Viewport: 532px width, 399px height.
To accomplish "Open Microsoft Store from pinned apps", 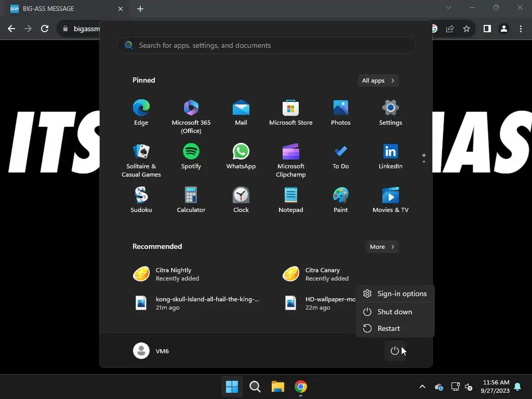I will click(291, 113).
